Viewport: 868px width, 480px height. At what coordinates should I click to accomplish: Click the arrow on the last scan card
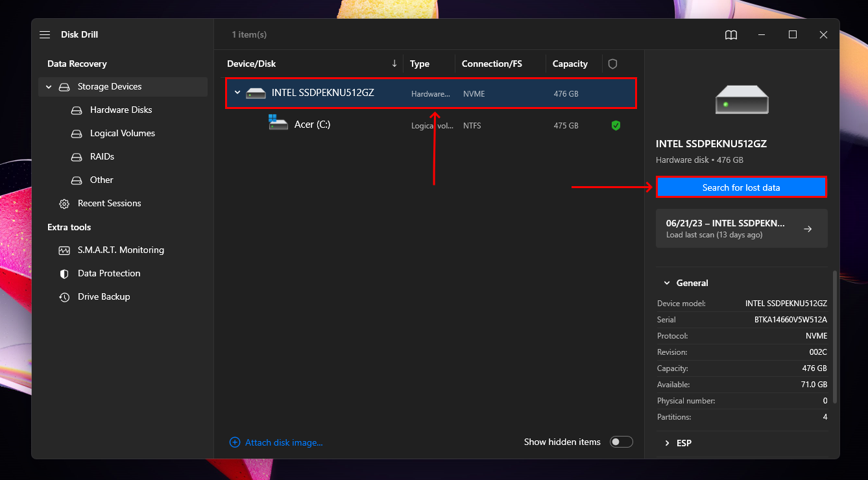pos(808,229)
